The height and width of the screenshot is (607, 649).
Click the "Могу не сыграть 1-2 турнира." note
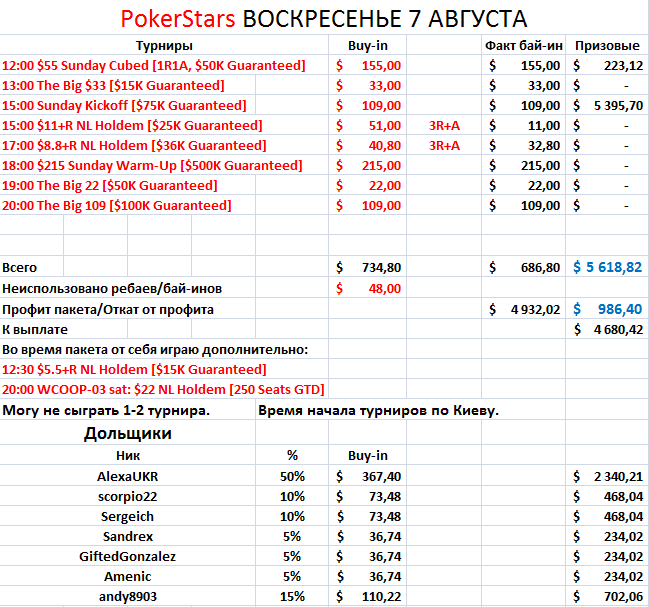click(106, 410)
